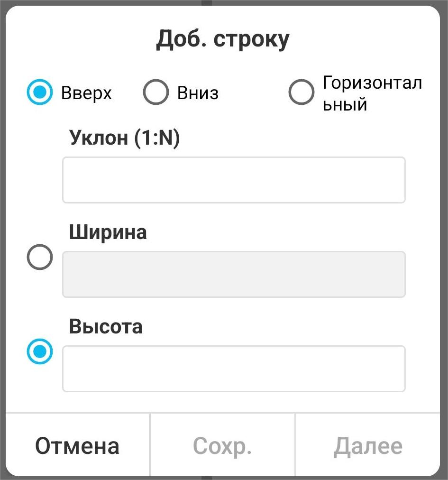Select the Вниз radio button
The image size is (448, 480).
(155, 92)
